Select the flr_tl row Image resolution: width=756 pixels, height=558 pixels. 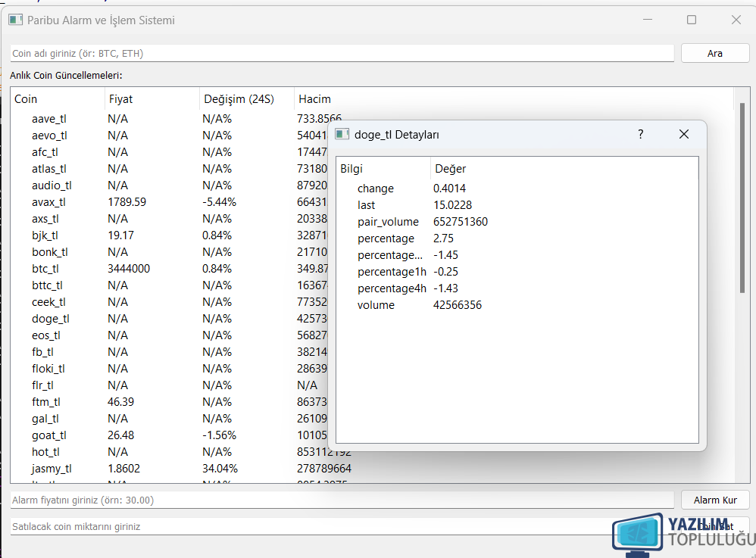click(x=169, y=385)
